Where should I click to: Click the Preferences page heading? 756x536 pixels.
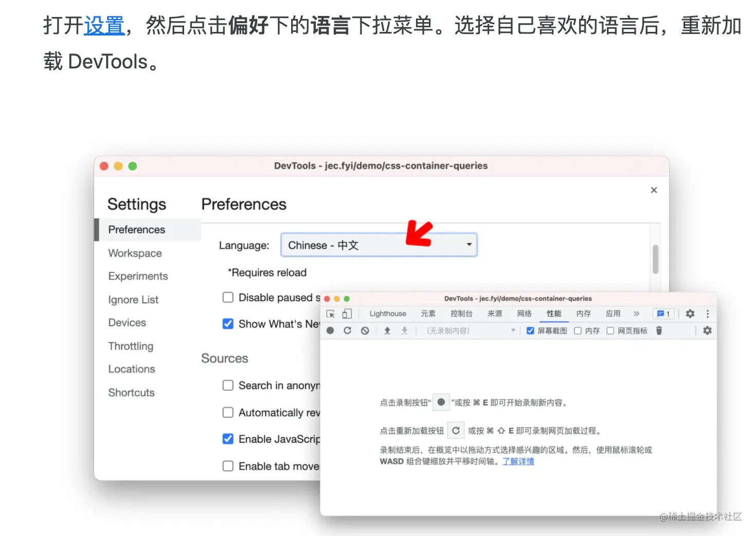tap(244, 204)
